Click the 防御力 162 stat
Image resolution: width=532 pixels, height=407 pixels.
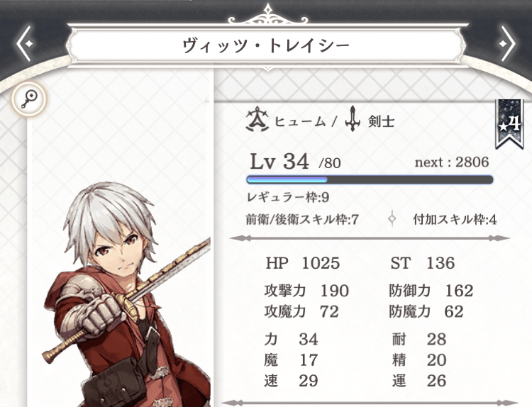click(431, 291)
